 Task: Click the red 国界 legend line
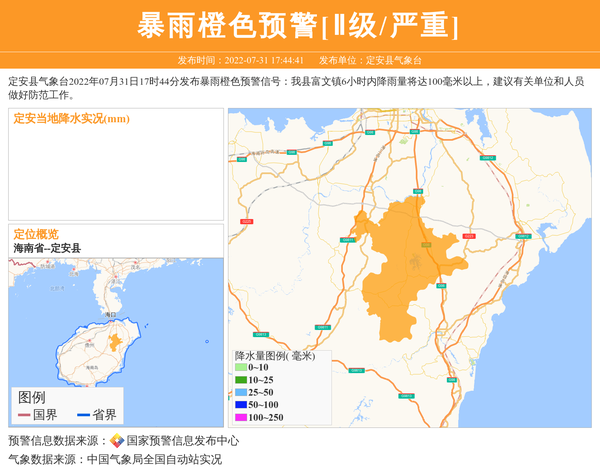pyautogui.click(x=24, y=415)
